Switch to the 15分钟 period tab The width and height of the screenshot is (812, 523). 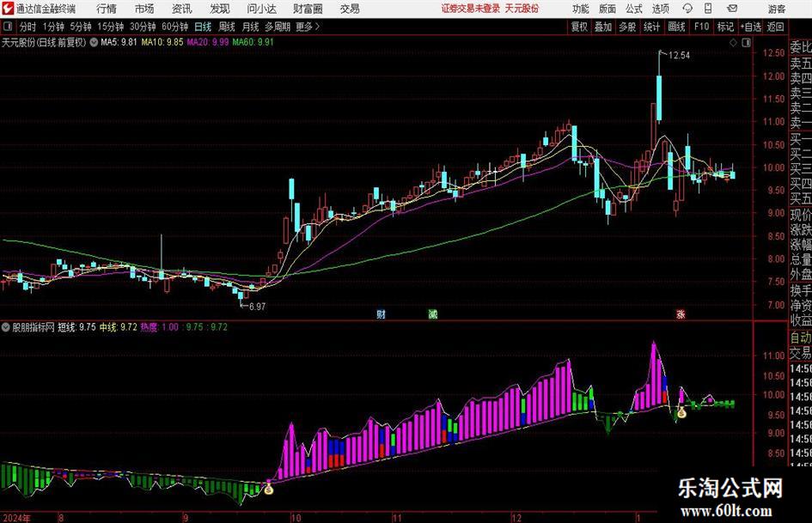tap(111, 27)
